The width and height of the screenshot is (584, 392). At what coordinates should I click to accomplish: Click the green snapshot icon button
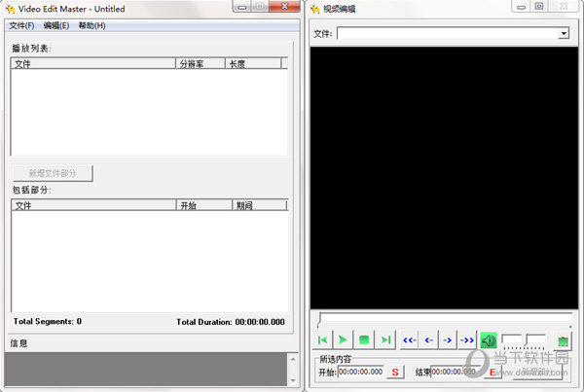(x=563, y=341)
